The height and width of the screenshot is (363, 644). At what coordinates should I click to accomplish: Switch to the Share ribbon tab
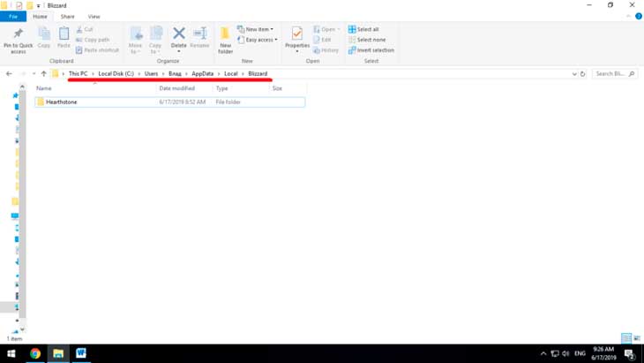[67, 17]
